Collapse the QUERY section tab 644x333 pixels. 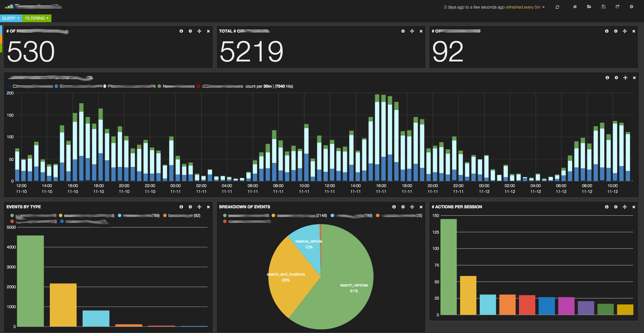(x=11, y=18)
